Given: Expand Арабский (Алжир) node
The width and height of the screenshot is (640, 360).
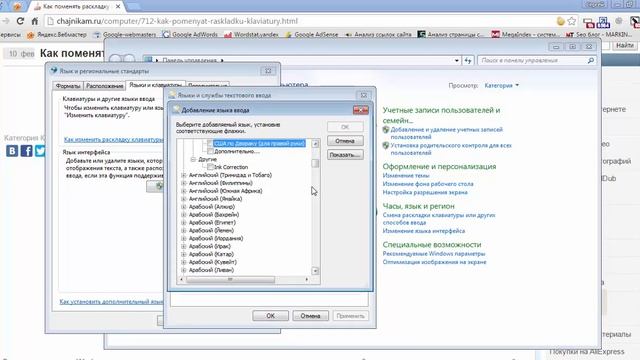Looking at the screenshot, I should pyautogui.click(x=184, y=207).
